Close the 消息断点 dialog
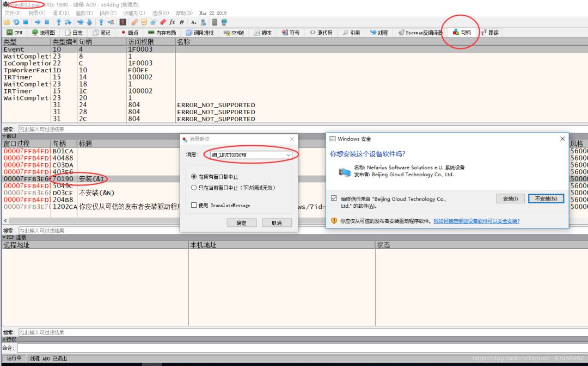The height and width of the screenshot is (366, 588). pyautogui.click(x=292, y=139)
